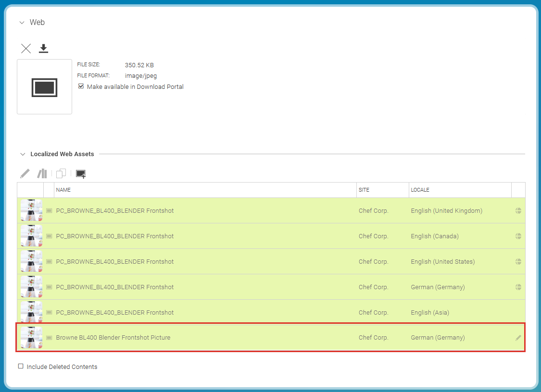541x392 pixels.
Task: Open blender thumbnail in English (United States) row
Action: tap(31, 261)
